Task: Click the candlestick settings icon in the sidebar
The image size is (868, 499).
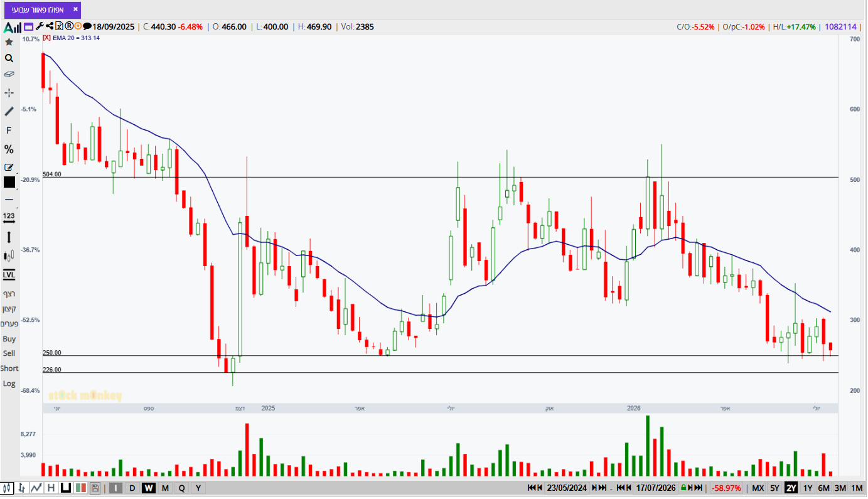Action: coord(9,255)
